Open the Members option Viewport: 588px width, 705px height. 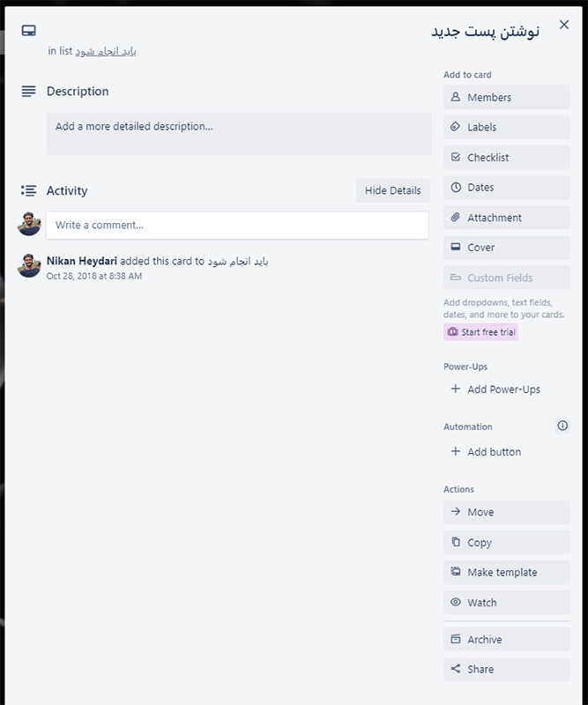(x=507, y=97)
